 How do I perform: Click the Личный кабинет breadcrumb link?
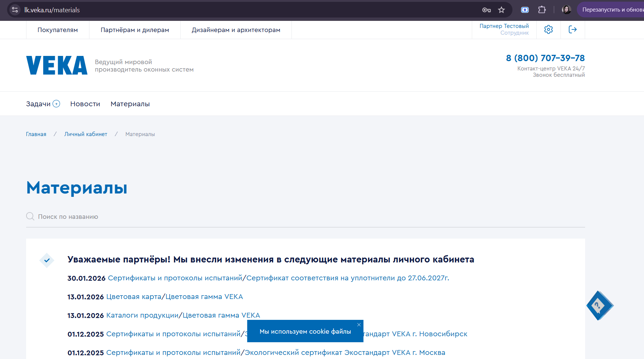pyautogui.click(x=86, y=134)
